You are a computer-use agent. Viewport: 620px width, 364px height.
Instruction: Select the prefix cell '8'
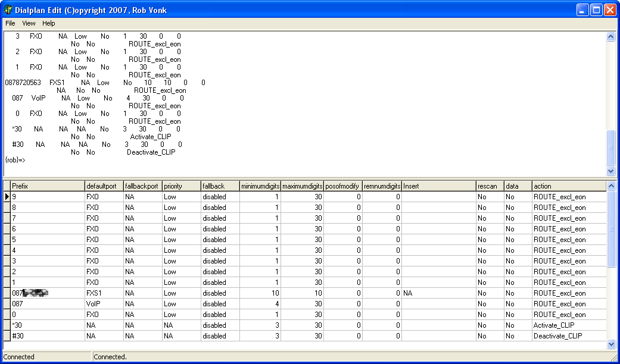click(48, 207)
